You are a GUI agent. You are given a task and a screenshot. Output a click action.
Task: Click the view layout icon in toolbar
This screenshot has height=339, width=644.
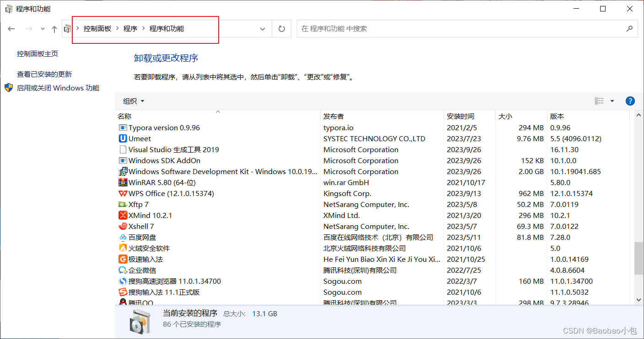point(599,101)
